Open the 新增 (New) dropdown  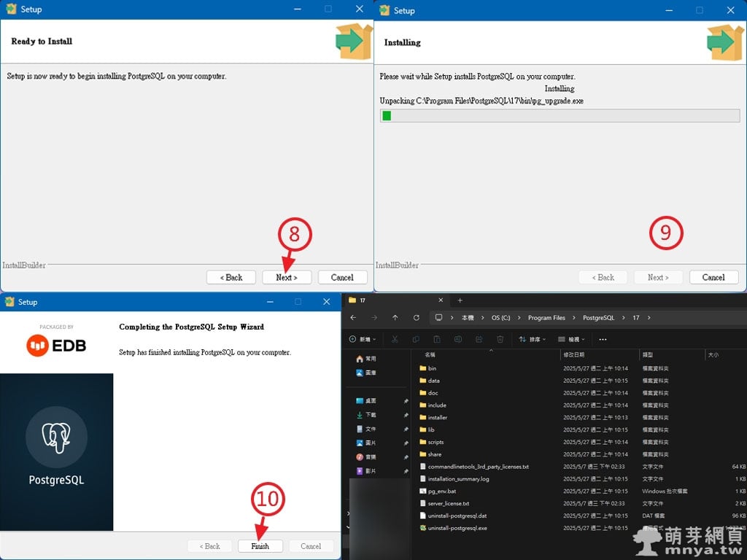point(363,339)
